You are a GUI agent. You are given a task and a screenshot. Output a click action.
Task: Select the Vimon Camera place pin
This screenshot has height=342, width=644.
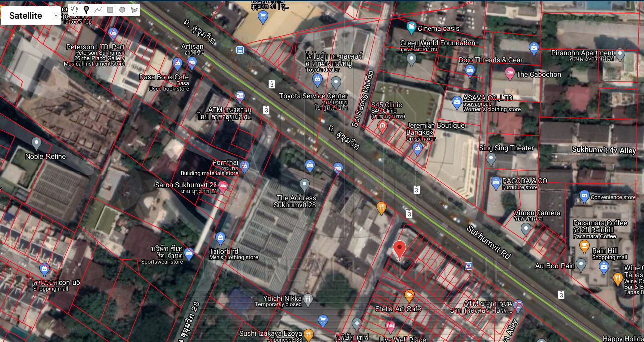(525, 229)
